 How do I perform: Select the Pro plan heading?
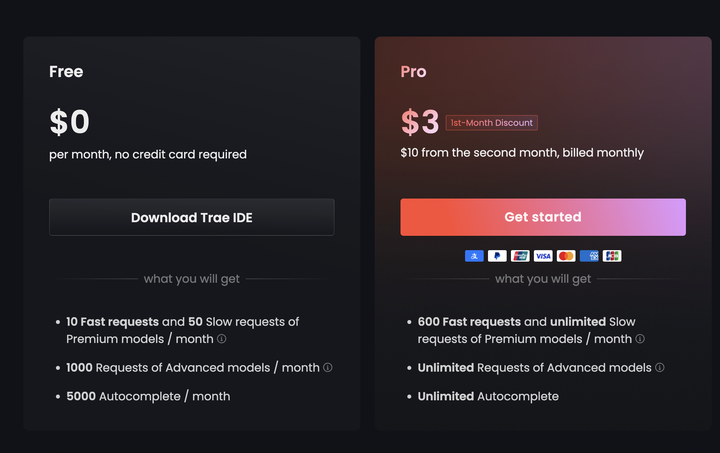413,72
